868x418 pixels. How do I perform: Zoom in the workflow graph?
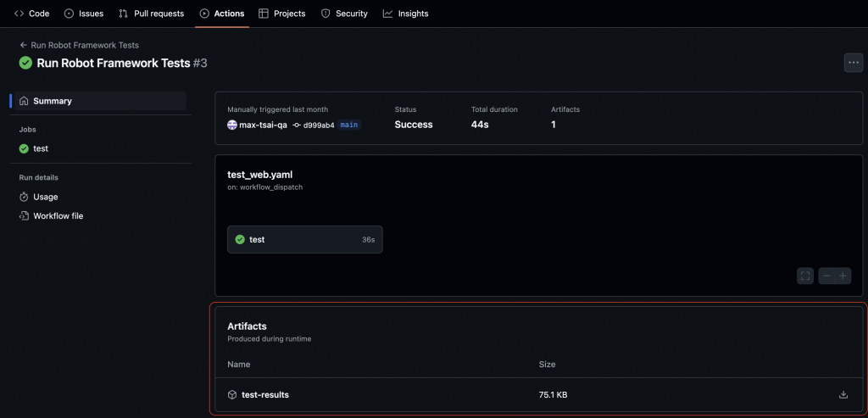(843, 276)
